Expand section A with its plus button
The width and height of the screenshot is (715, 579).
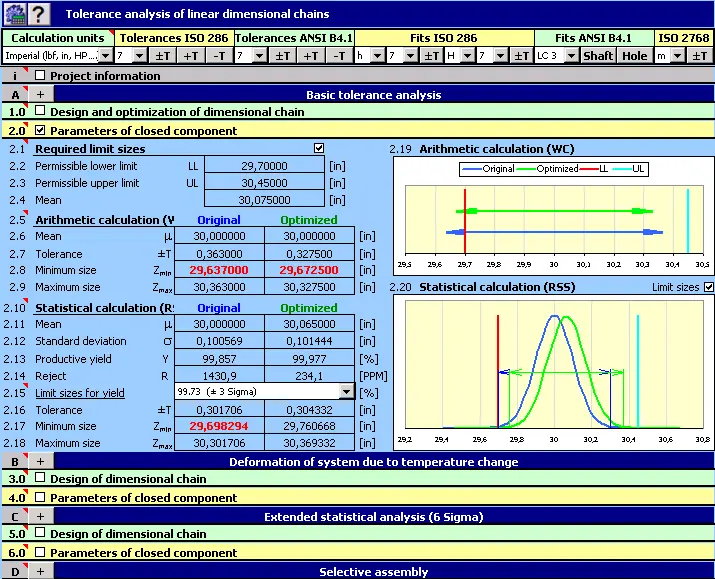pyautogui.click(x=40, y=94)
